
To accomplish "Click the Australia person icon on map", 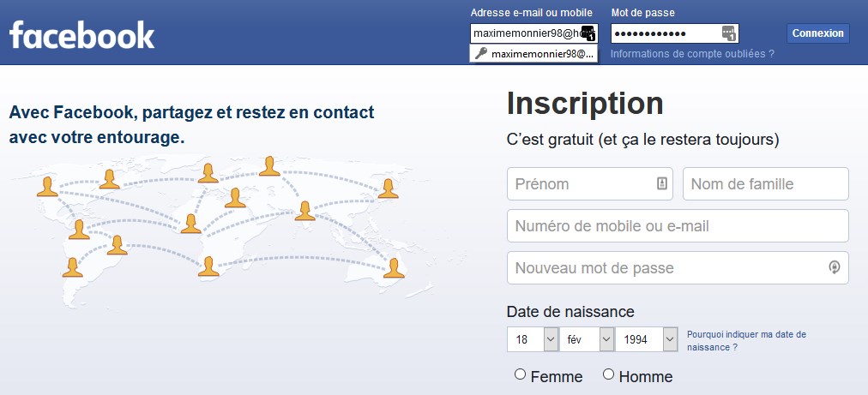I will coord(394,267).
